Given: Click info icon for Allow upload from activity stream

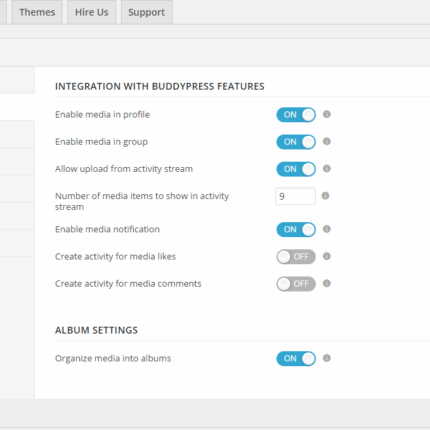Looking at the screenshot, I should 327,169.
